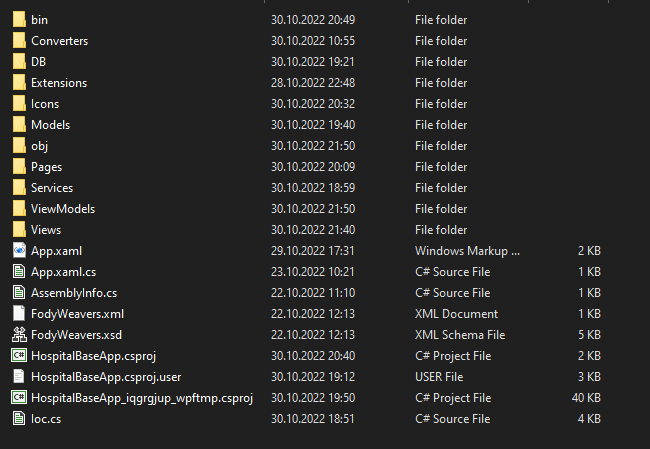Image resolution: width=650 pixels, height=449 pixels.
Task: Select the Views folder name
Action: point(46,230)
